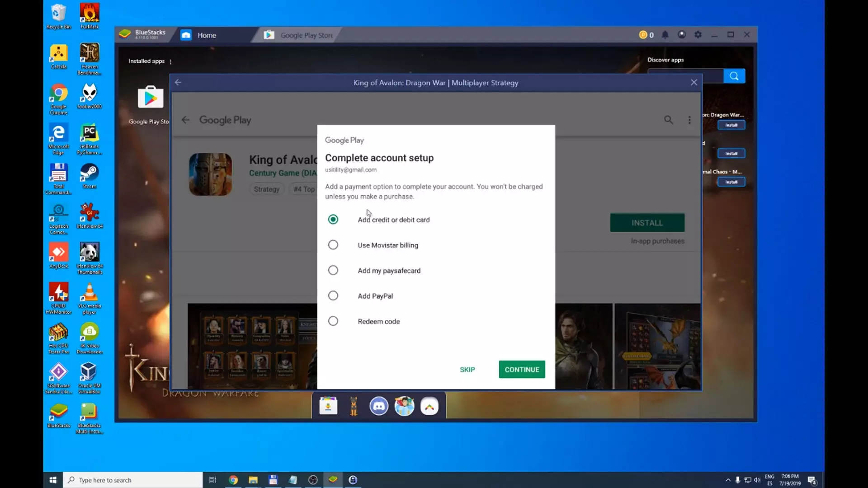Click the back arrow in King of Avalon popup

pyautogui.click(x=178, y=82)
